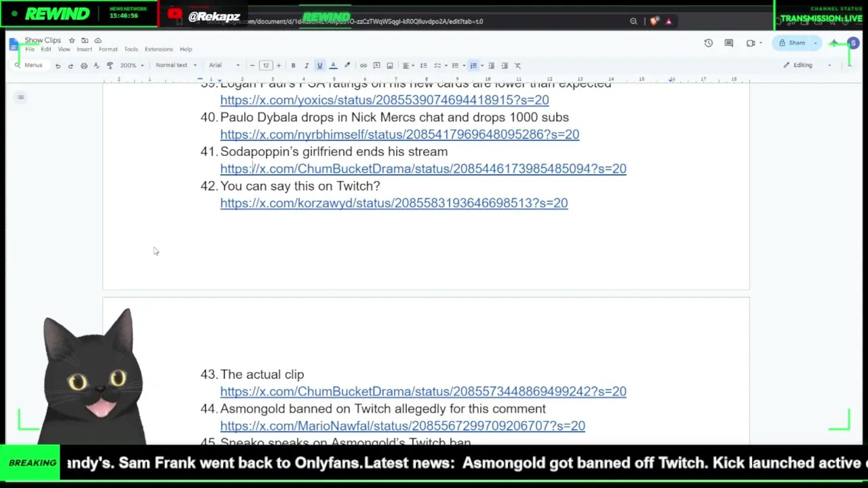The image size is (868, 488).
Task: Open the korzawyd status link
Action: [394, 203]
